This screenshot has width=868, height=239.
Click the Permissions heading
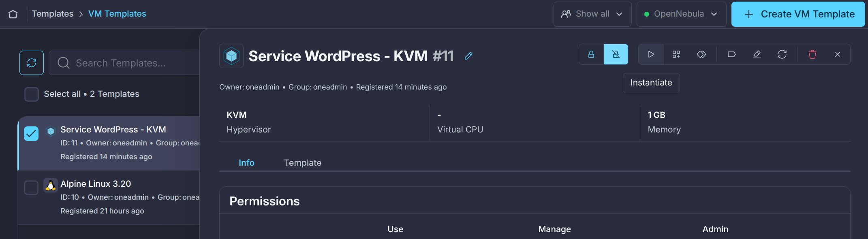click(265, 201)
